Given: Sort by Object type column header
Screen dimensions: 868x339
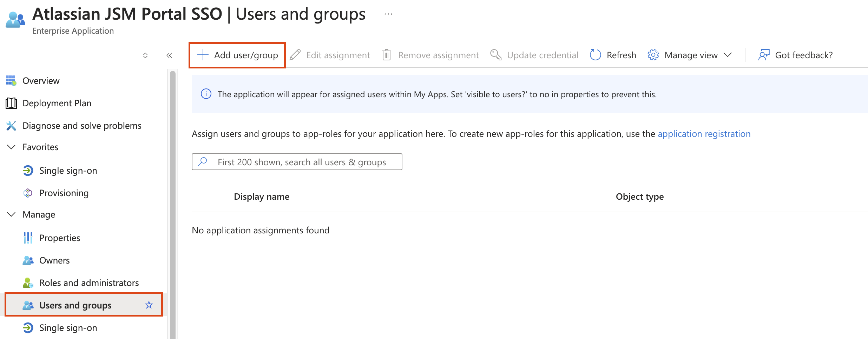Looking at the screenshot, I should pos(640,197).
